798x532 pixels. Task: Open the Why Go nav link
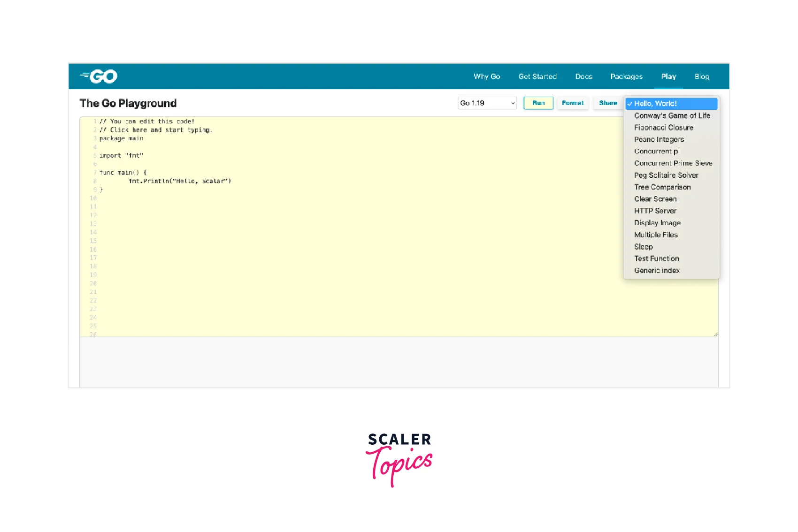[486, 76]
